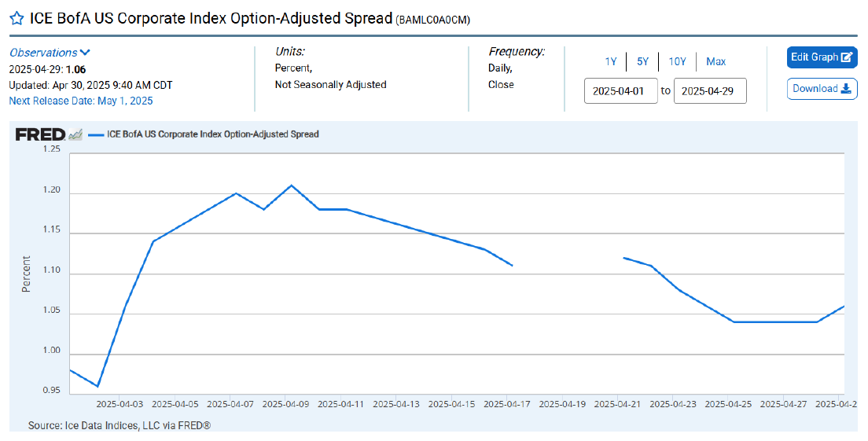Choose the 10Y time range
Image resolution: width=868 pixels, height=441 pixels.
677,61
